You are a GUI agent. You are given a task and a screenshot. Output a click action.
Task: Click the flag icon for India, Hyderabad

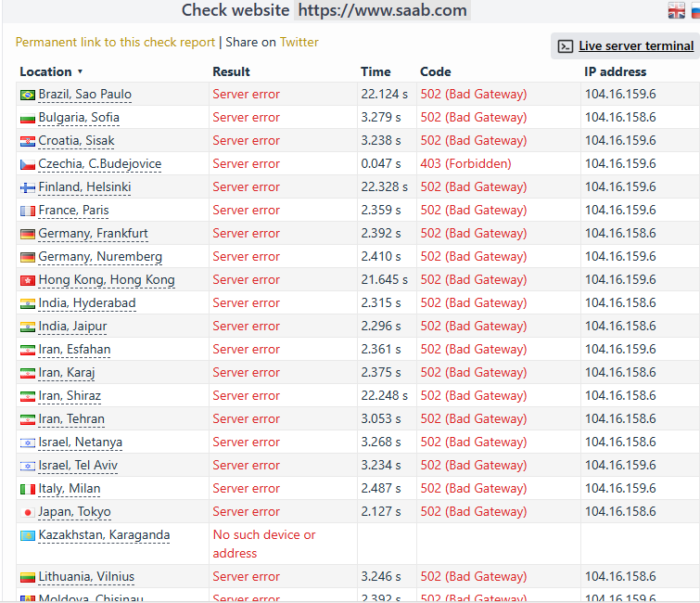(28, 303)
